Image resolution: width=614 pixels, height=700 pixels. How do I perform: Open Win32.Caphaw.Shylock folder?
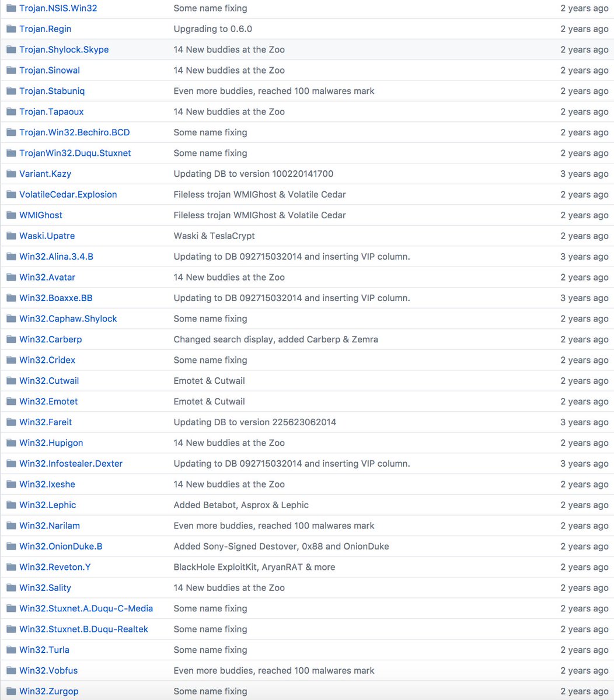pyautogui.click(x=68, y=318)
